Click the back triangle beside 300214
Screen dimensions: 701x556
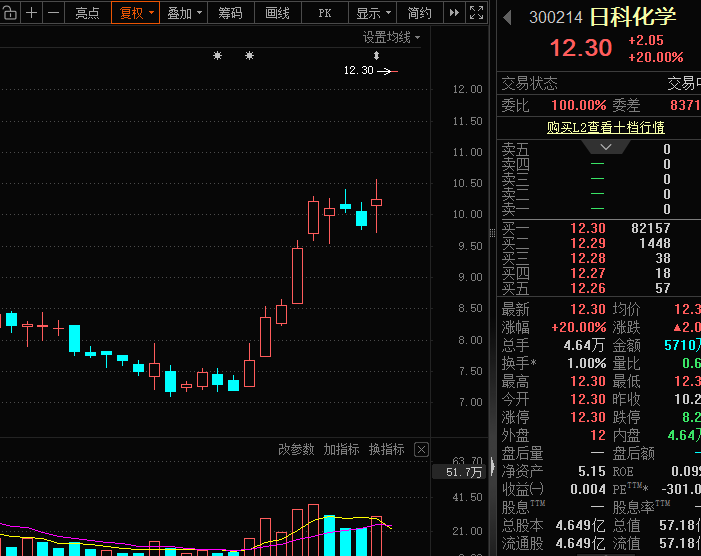pos(507,17)
